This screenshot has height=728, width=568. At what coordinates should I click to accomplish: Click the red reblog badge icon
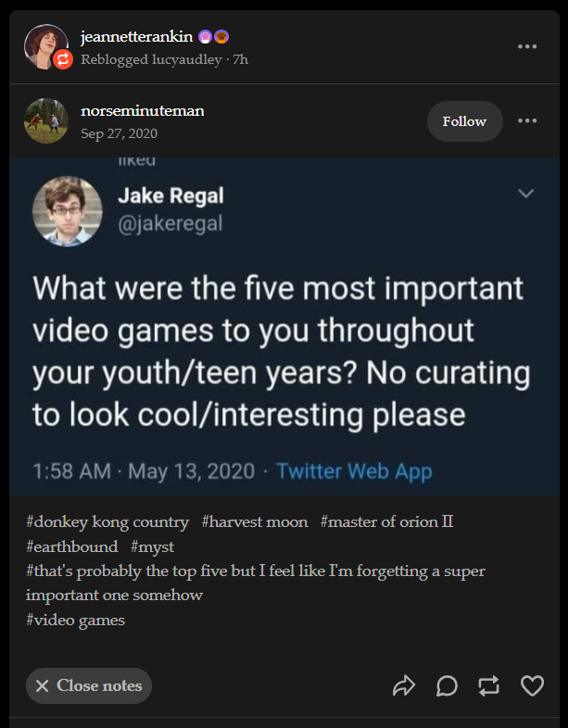click(64, 60)
